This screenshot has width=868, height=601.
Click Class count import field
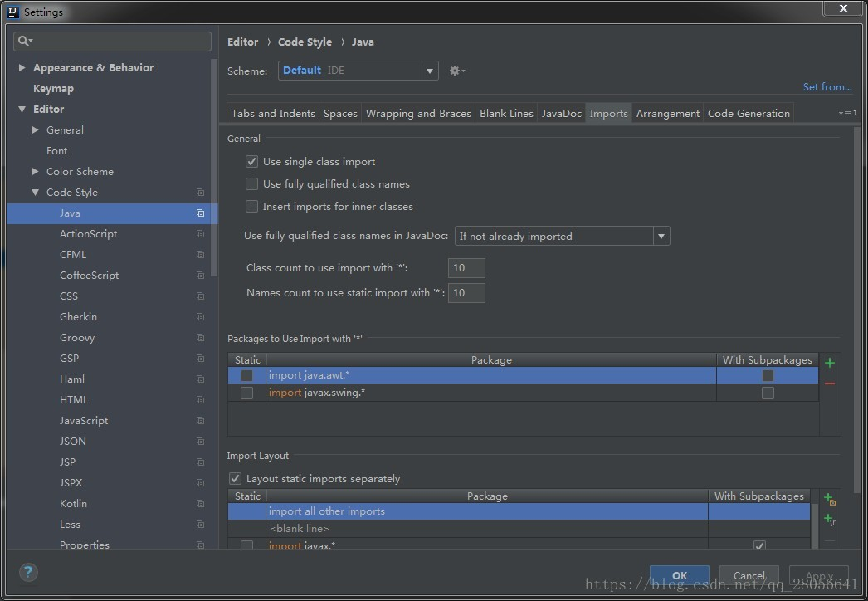pos(466,268)
